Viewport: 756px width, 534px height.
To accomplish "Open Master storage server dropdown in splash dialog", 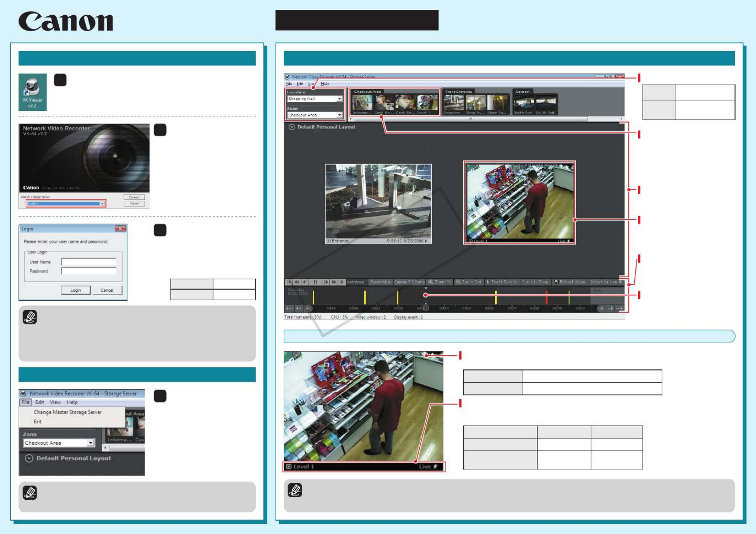I will click(x=102, y=203).
